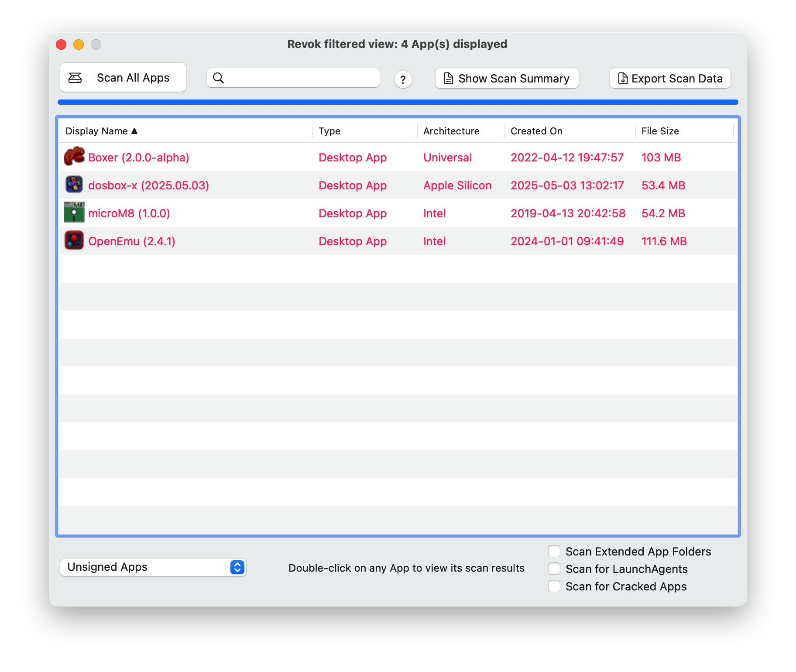This screenshot has height=672, width=796.
Task: Show Scan Summary report
Action: pyautogui.click(x=507, y=79)
